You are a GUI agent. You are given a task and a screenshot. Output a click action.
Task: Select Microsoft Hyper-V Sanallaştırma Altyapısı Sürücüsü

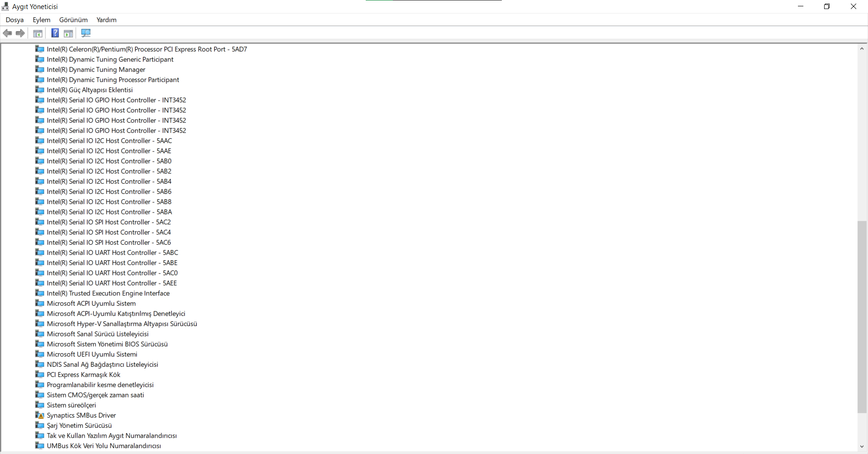pyautogui.click(x=122, y=324)
